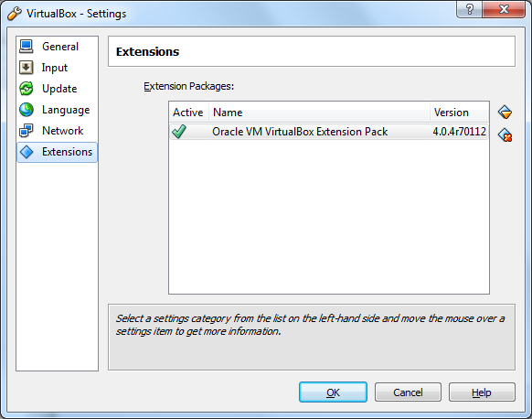532x419 pixels.
Task: Click empty area of Extension Packages list
Action: (x=329, y=218)
